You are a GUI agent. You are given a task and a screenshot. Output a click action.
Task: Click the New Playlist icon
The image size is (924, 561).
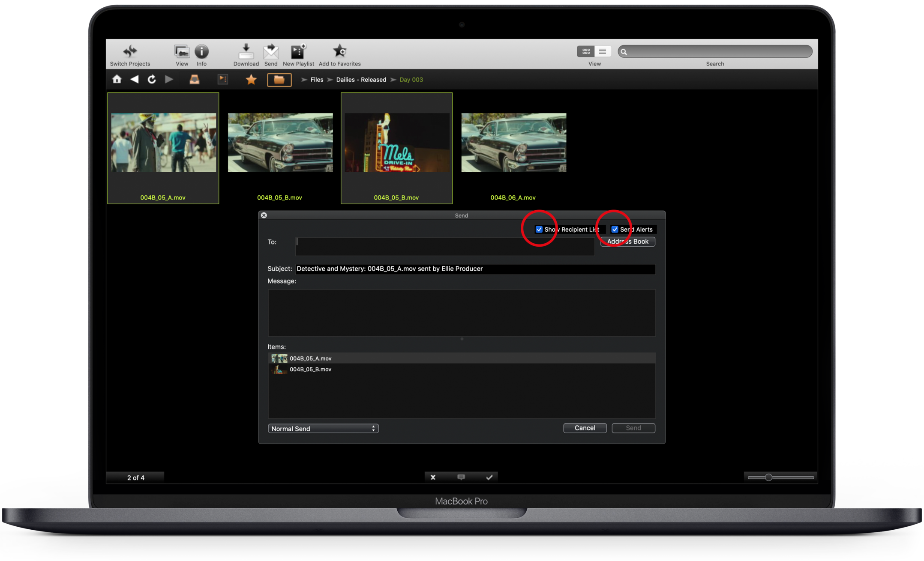tap(298, 51)
